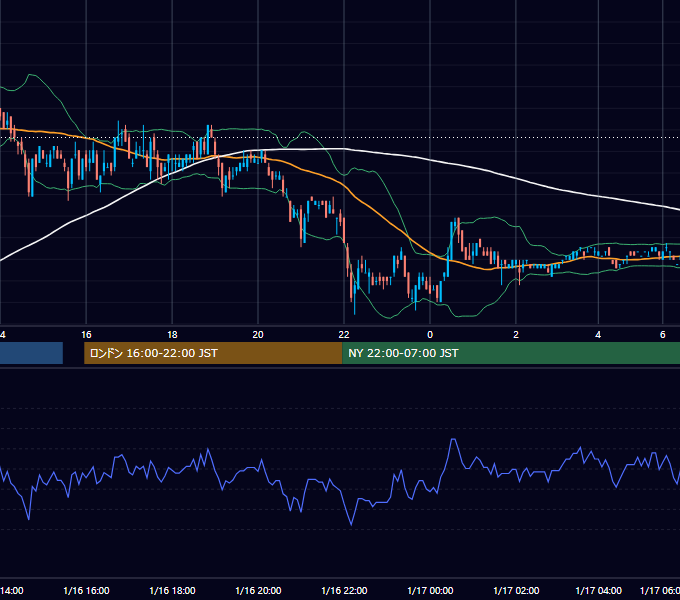Click the "1/16 18:00" date label
Viewport: 680px width, 600px height.
[172, 590]
